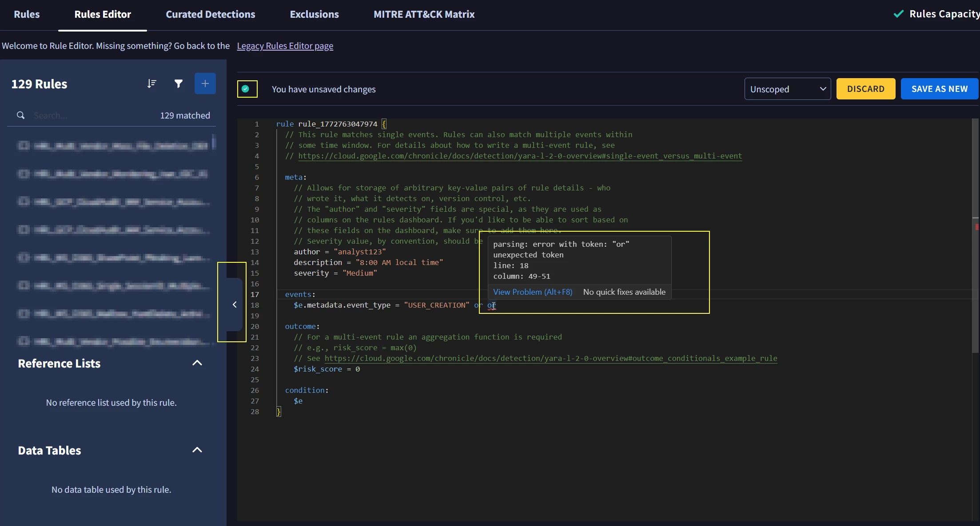
Task: Click the icon of first blurred rule
Action: [x=24, y=146]
